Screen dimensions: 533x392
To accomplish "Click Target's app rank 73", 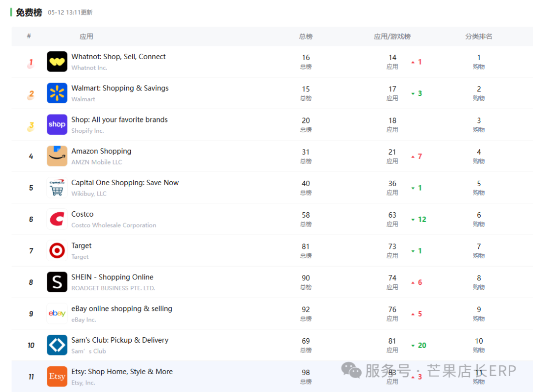I will pos(392,246).
